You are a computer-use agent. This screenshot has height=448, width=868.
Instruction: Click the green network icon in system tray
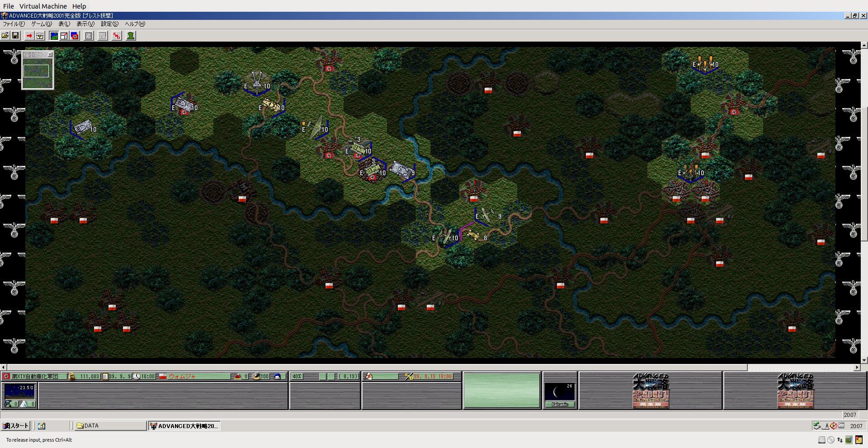[x=817, y=426]
